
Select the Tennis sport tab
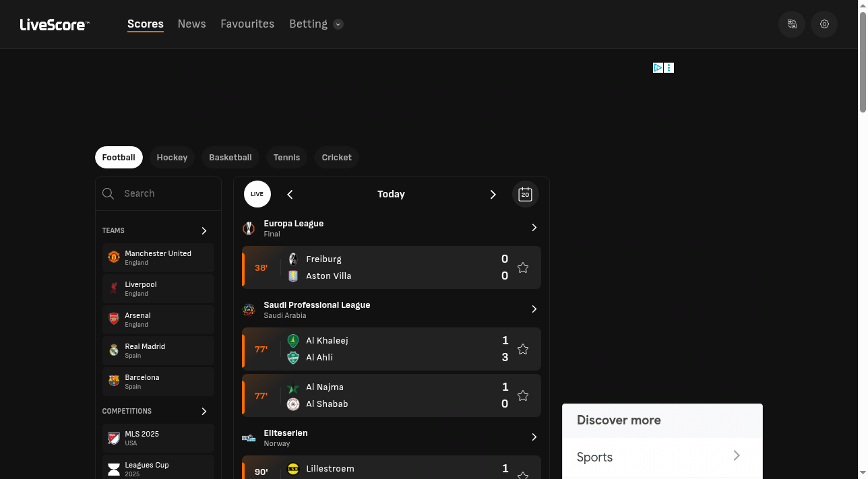point(286,157)
